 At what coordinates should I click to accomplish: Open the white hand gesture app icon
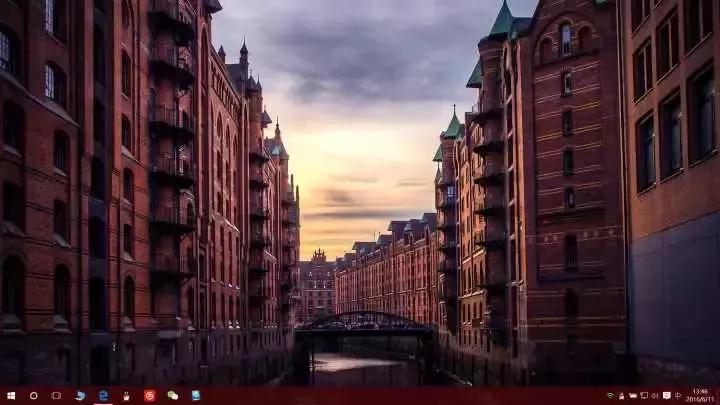click(x=126, y=395)
